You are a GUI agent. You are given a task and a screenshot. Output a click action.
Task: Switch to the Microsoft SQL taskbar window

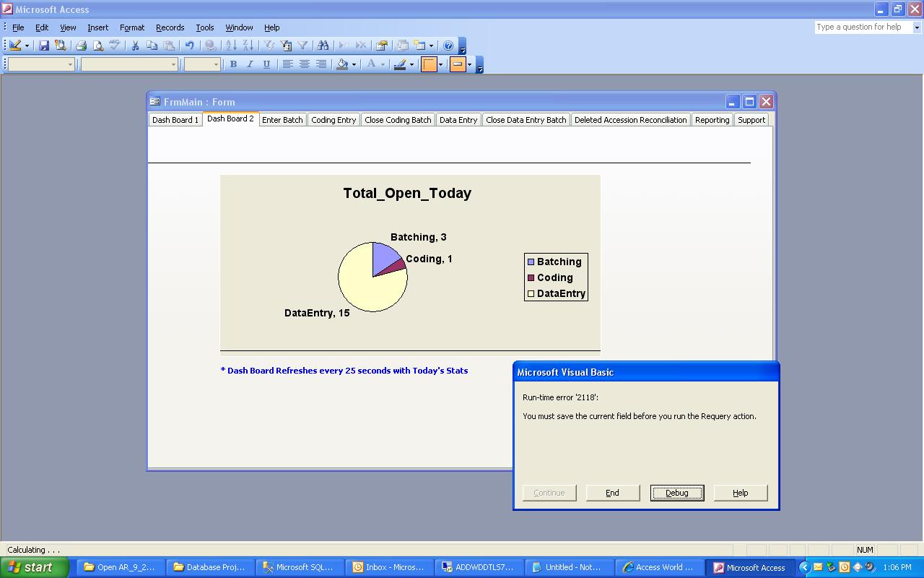pos(300,567)
